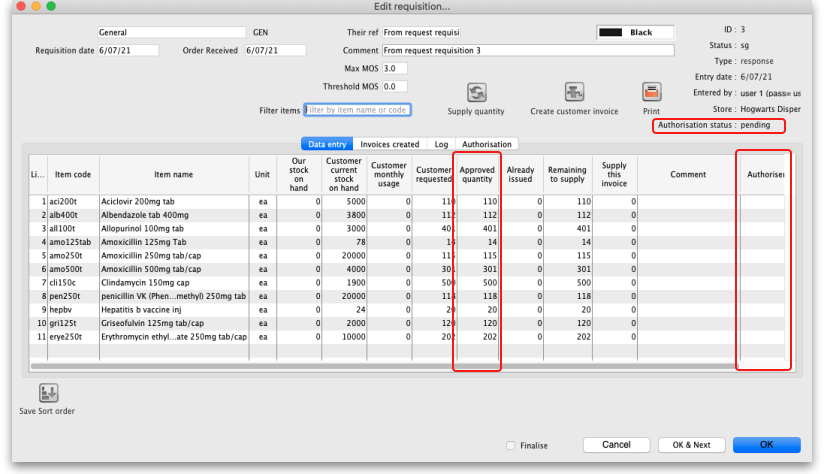Sort by the Item name column header
824x474 pixels.
tap(173, 174)
